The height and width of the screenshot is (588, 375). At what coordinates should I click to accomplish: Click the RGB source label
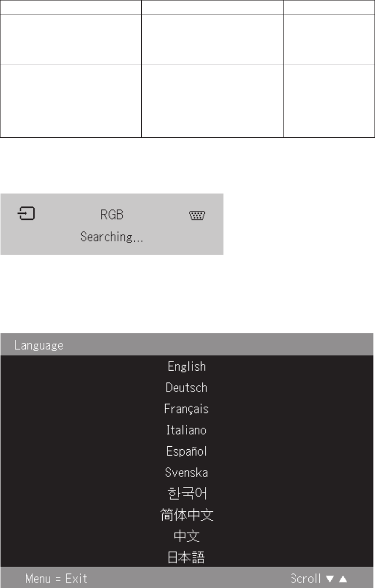[x=111, y=215]
